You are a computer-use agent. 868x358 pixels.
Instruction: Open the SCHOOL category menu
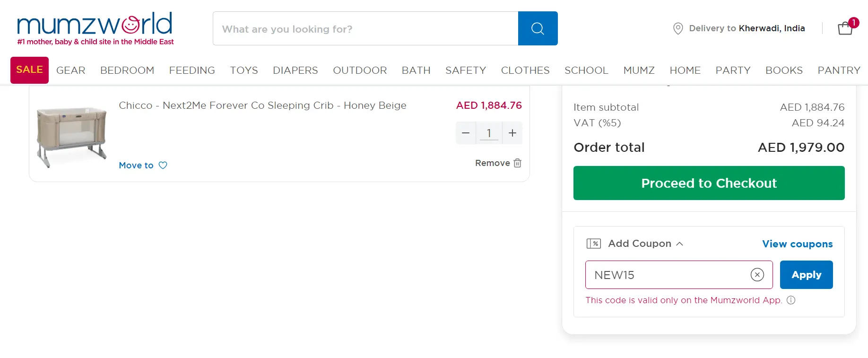click(x=586, y=70)
